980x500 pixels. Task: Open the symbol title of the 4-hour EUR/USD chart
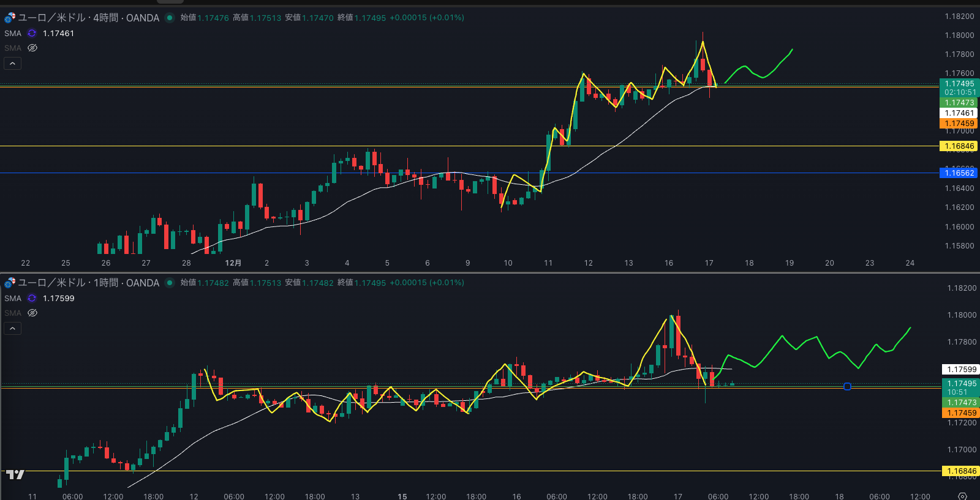coord(88,18)
